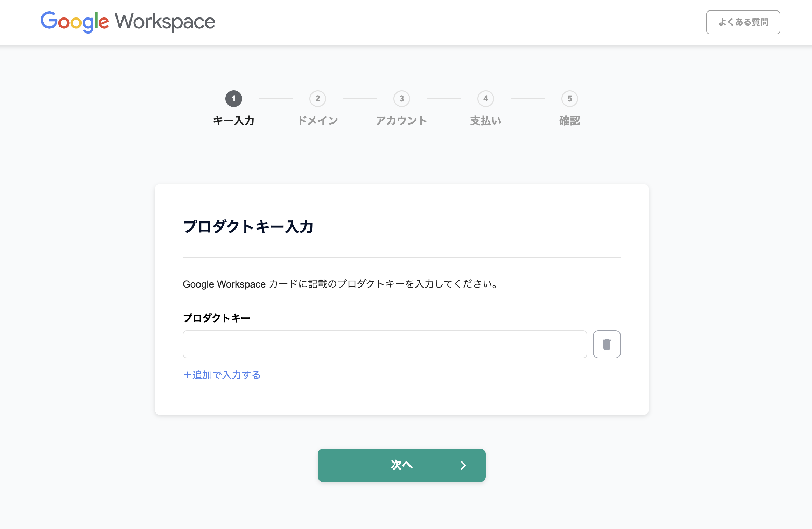The width and height of the screenshot is (812, 529).
Task: Select step 3 circle labeled アカウント
Action: pos(401,99)
